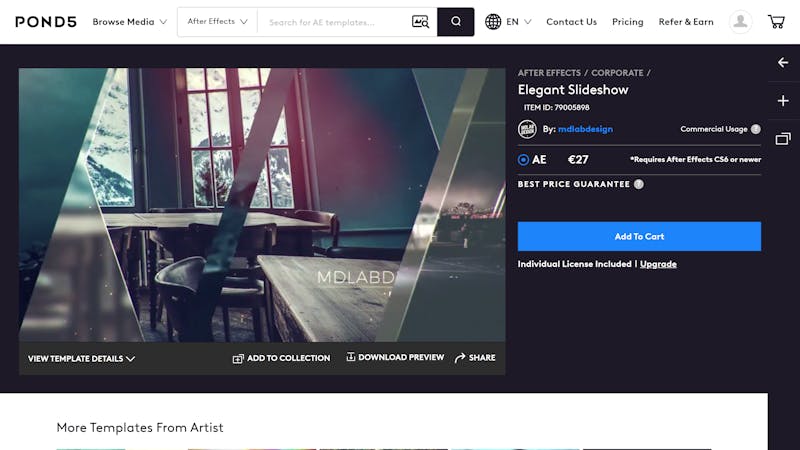Click the plus icon in right sidebar
Screen dimensions: 800x450
coord(783,101)
